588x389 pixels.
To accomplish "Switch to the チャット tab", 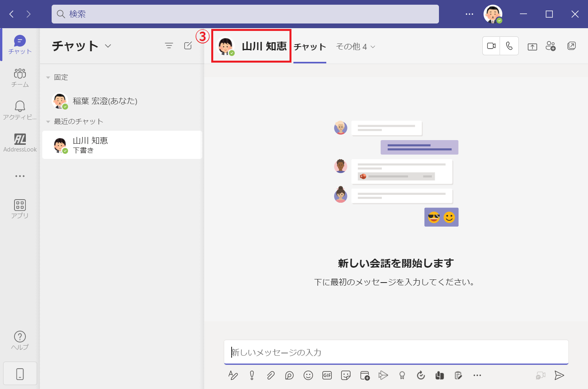I will 309,47.
